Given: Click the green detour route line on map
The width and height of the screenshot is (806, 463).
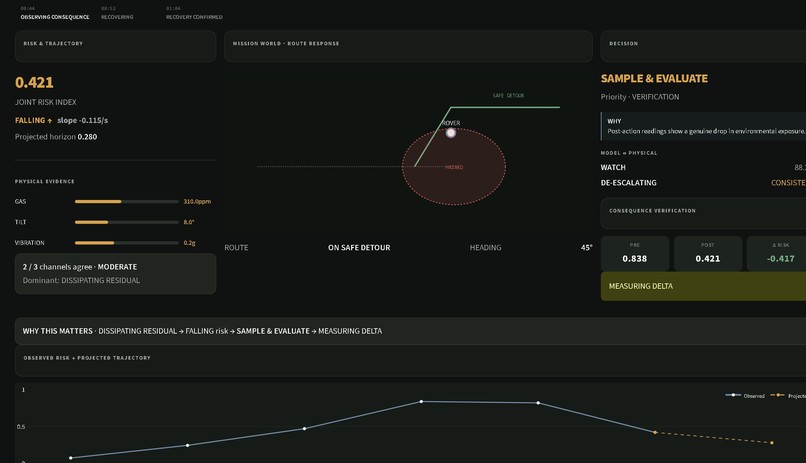Looking at the screenshot, I should (505, 107).
